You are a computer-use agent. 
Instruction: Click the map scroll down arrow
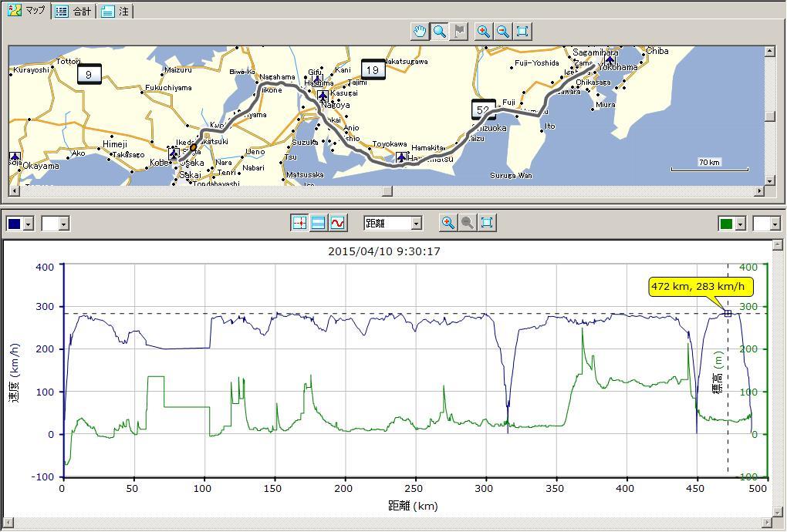click(770, 180)
